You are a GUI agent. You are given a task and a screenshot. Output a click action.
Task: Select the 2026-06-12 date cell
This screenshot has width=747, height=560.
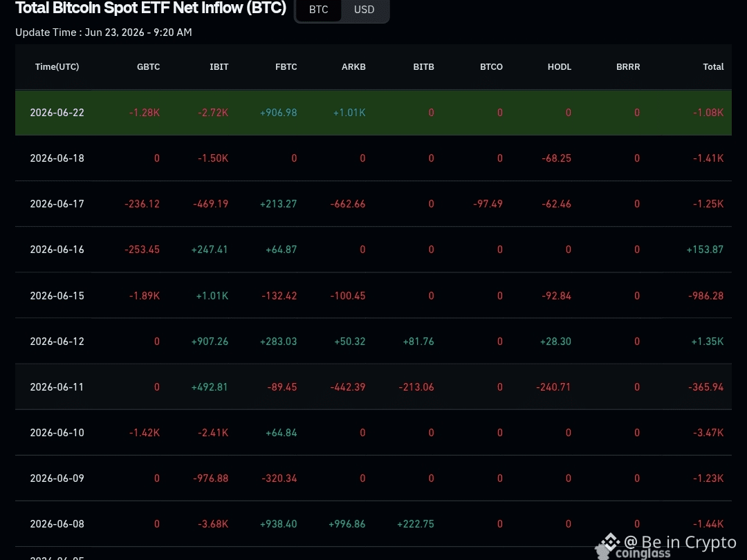57,342
